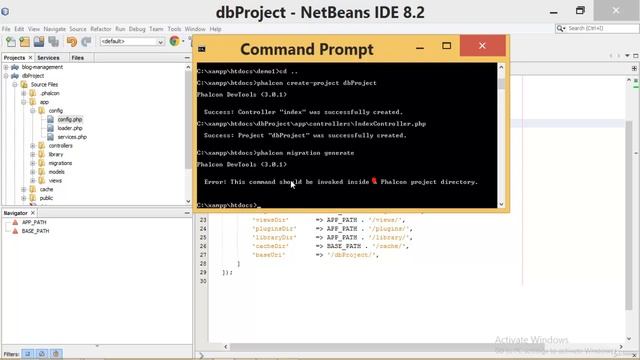
Task: Select config.php in the project tree
Action: click(70, 120)
